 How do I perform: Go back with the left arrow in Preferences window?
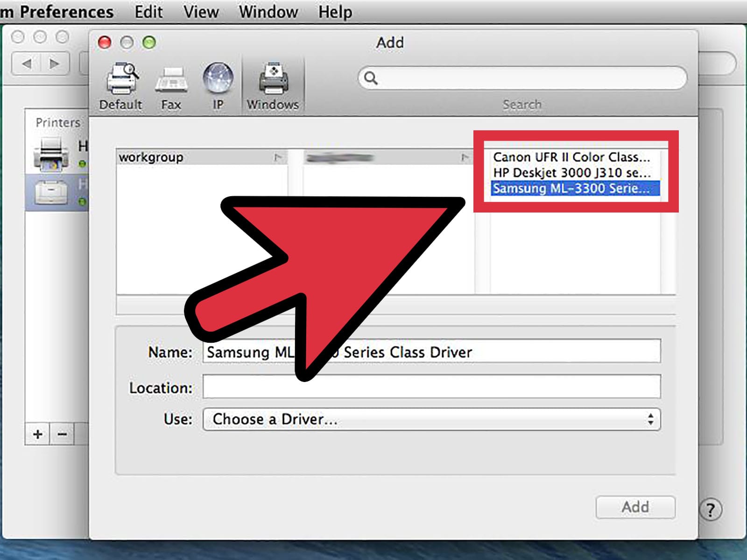point(27,63)
